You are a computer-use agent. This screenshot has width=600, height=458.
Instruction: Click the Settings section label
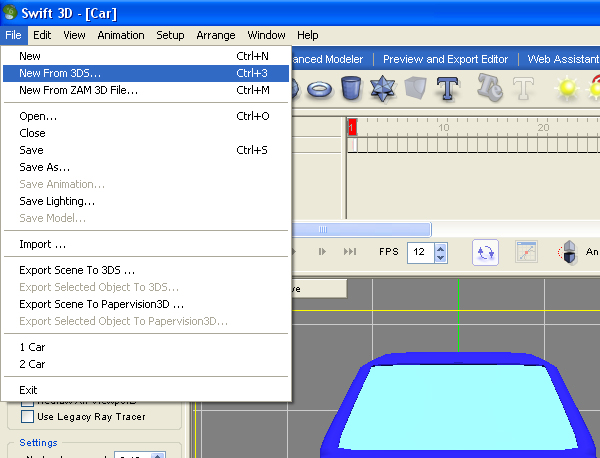point(38,443)
